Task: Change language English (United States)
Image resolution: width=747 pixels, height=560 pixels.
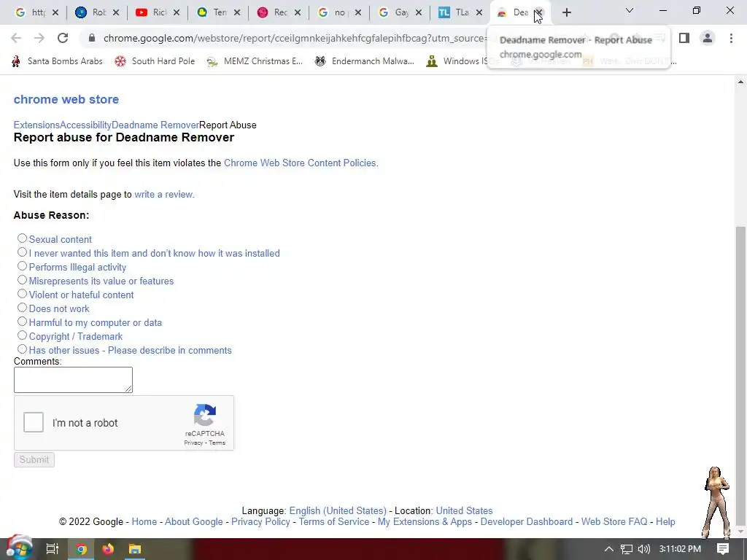Action: [338, 510]
